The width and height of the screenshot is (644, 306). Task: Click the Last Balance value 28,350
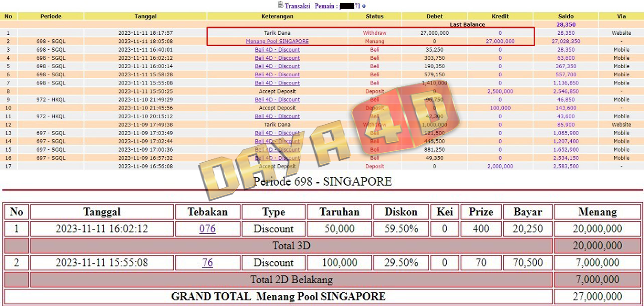click(x=565, y=25)
